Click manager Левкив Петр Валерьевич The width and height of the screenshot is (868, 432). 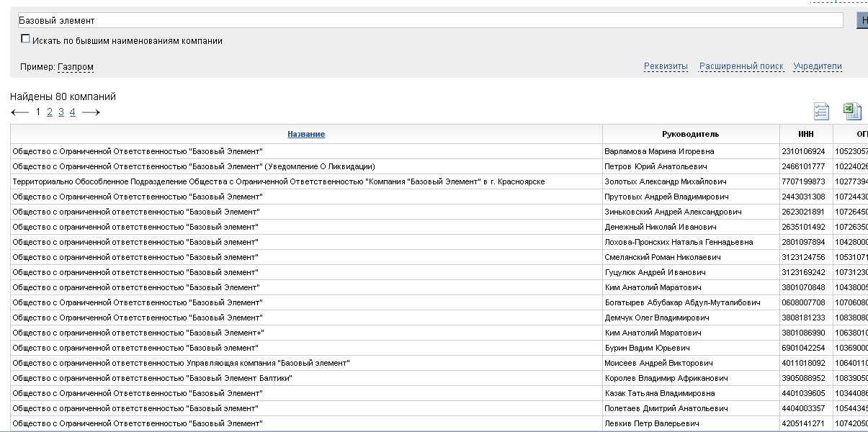[x=651, y=423]
